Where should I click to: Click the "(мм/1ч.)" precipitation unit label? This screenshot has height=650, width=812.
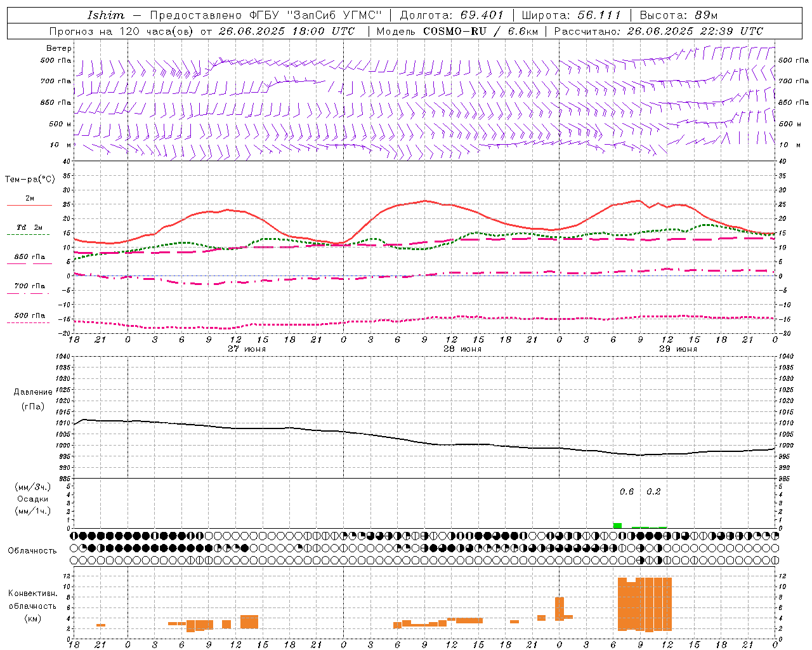(33, 511)
